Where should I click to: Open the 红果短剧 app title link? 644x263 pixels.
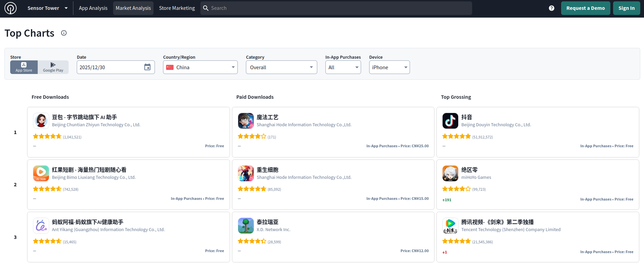[x=89, y=170]
